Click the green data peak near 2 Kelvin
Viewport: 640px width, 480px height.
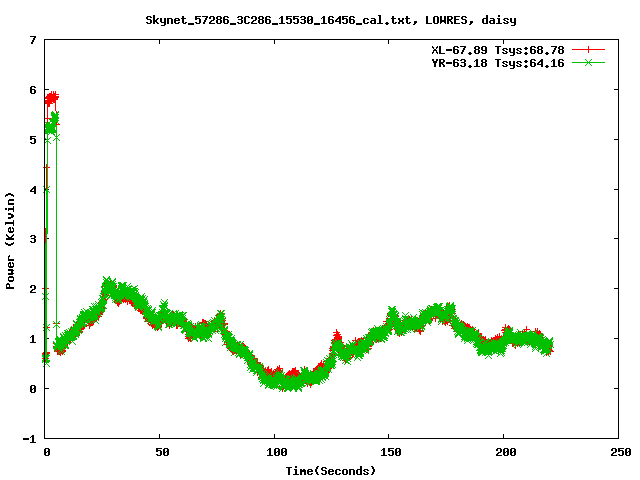(109, 286)
